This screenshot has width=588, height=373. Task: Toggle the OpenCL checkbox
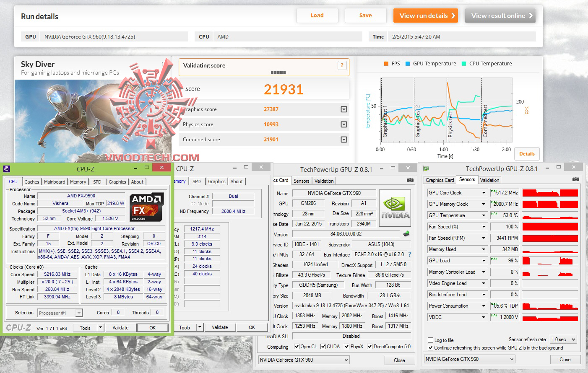click(x=297, y=347)
